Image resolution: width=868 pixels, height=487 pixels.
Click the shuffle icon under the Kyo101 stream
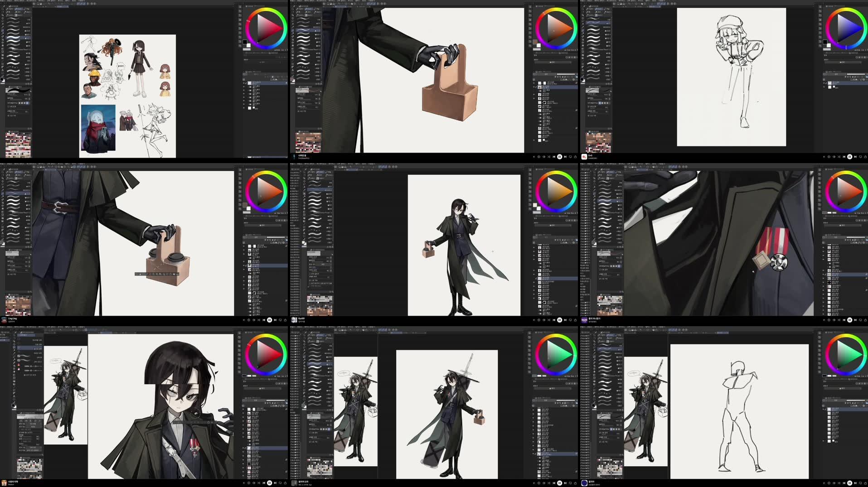[x=549, y=320]
